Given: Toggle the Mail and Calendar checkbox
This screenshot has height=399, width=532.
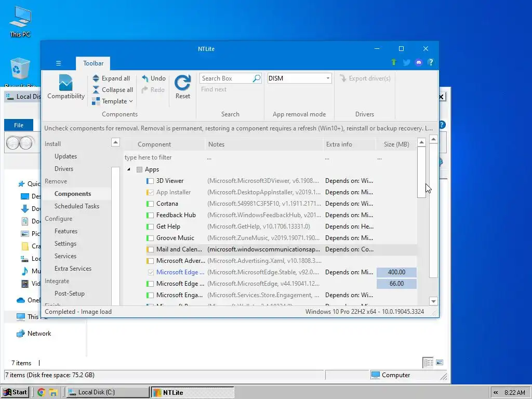Looking at the screenshot, I should (150, 250).
